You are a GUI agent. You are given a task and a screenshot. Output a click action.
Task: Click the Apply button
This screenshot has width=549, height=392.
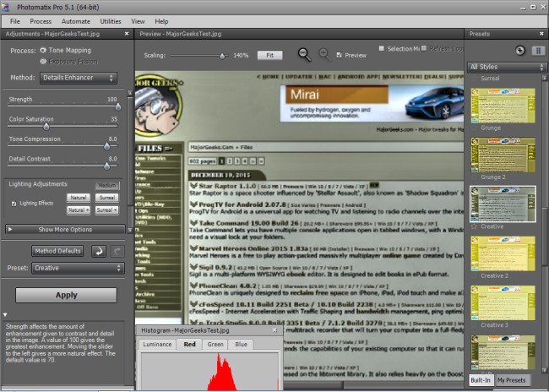[x=66, y=296]
